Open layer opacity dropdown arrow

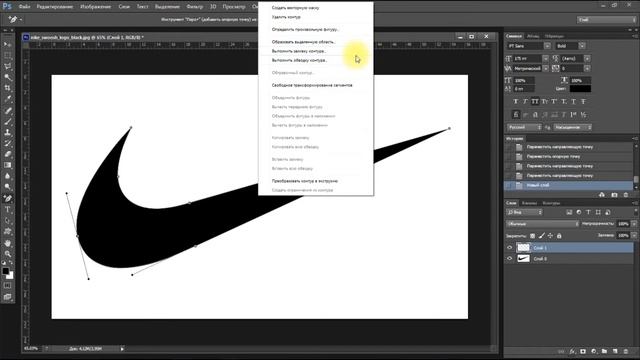634,224
